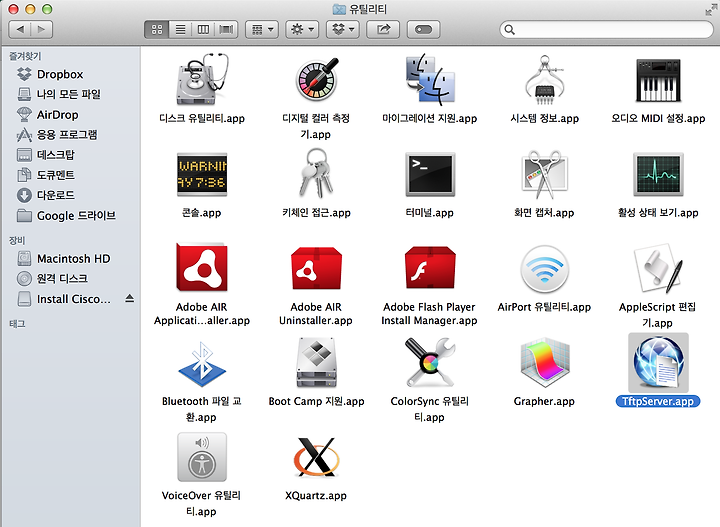Open 응용 프로그램 in the sidebar
The image size is (720, 527).
67,135
